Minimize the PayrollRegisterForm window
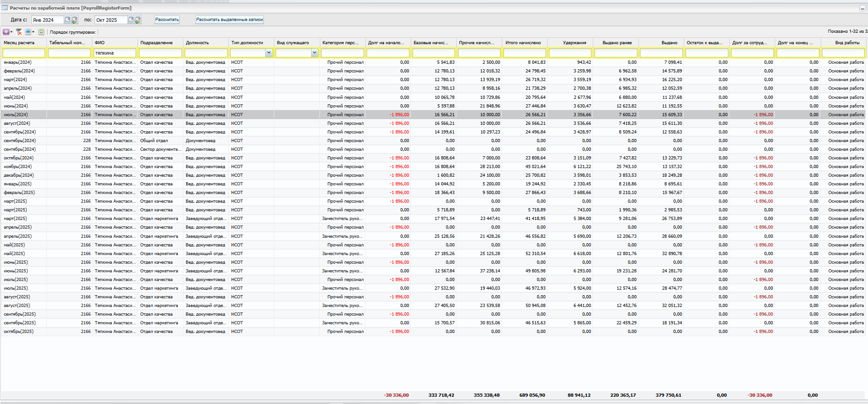 pos(862,8)
